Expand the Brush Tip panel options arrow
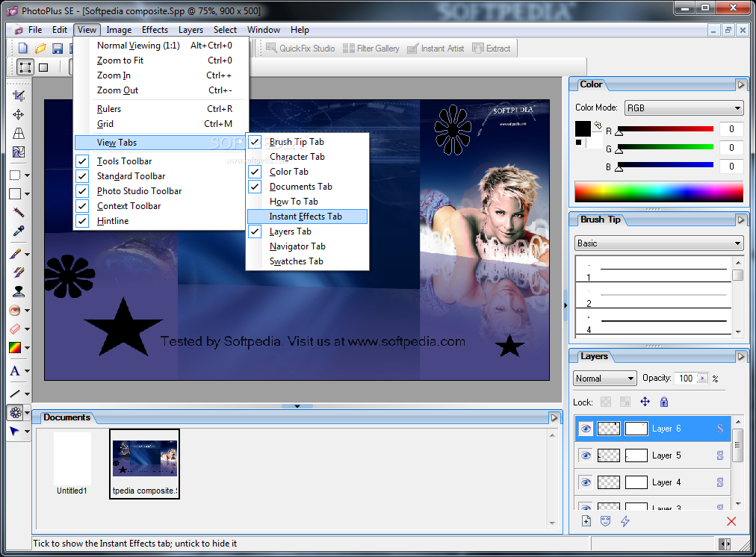 pyautogui.click(x=741, y=220)
